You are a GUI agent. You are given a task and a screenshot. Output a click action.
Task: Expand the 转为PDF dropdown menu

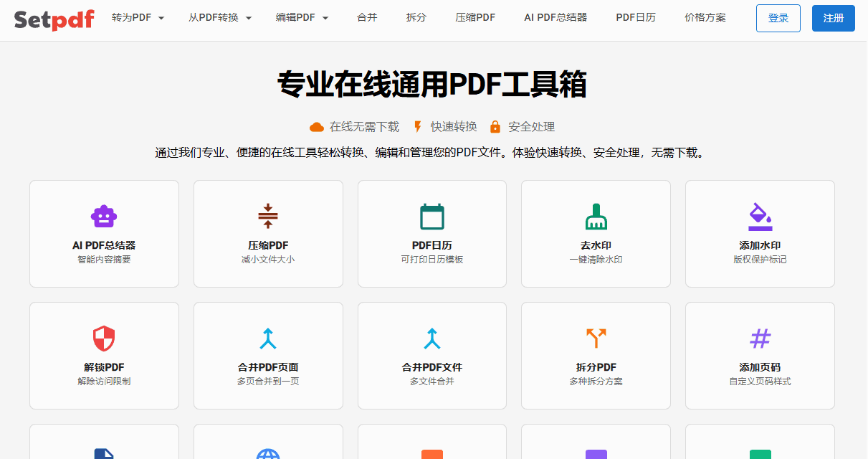pyautogui.click(x=138, y=18)
